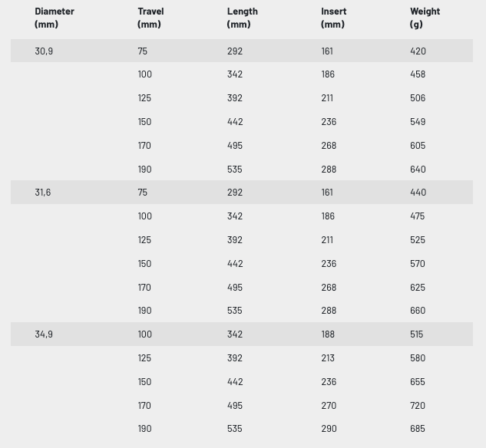Select the weight value 640
This screenshot has width=486, height=448.
[418, 169]
